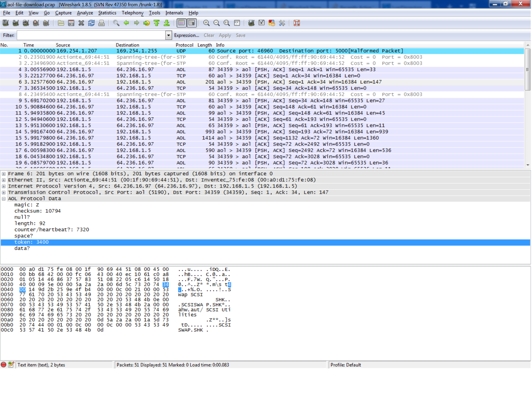Image resolution: width=532 pixels, height=398 pixels.
Task: Open the Telephony menu
Action: tap(132, 13)
